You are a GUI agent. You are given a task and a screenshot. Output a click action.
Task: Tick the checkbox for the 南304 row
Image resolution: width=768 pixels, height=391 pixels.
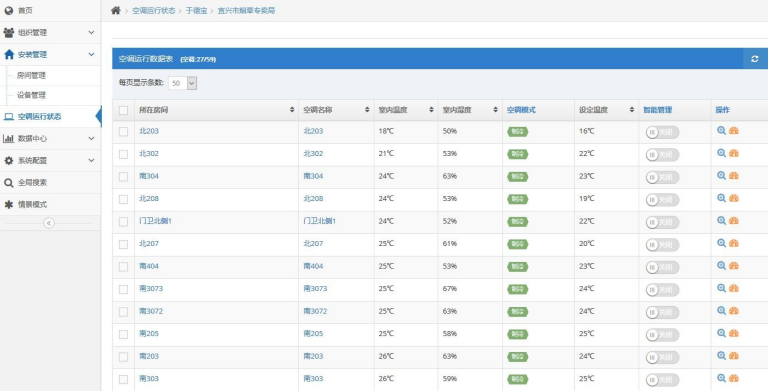pyautogui.click(x=123, y=176)
